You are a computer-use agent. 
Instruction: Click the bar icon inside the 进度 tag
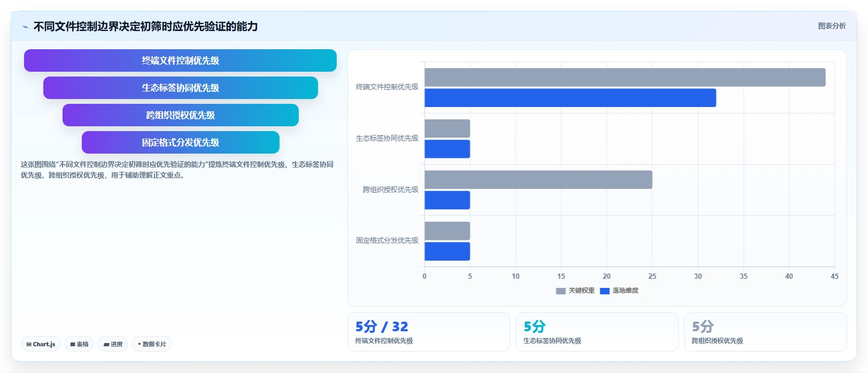106,345
